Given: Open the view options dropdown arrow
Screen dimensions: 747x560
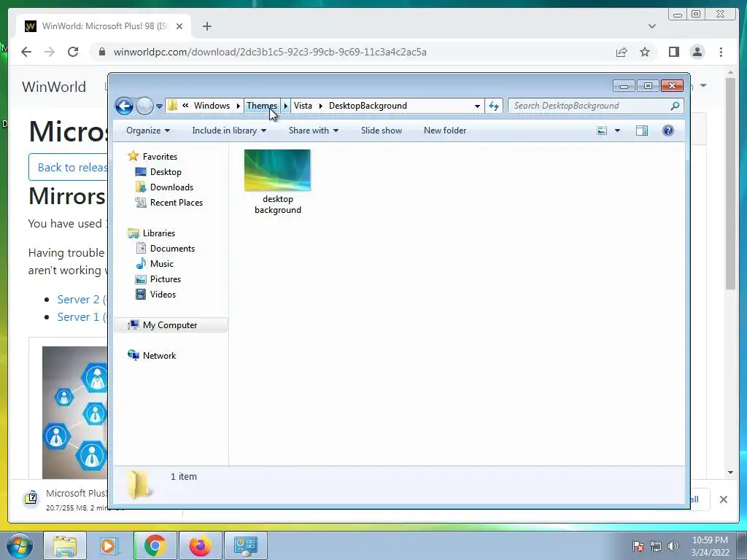Looking at the screenshot, I should (617, 131).
